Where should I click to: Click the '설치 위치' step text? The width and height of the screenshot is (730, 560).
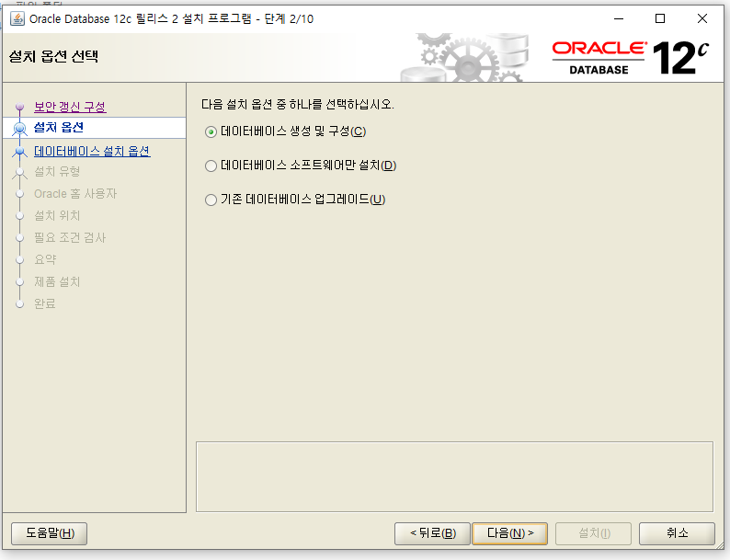tap(57, 215)
